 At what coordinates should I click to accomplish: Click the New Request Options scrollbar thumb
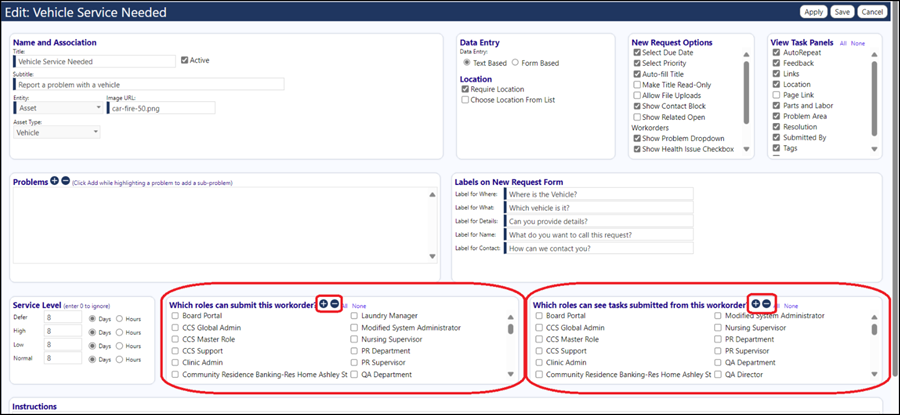point(746,92)
